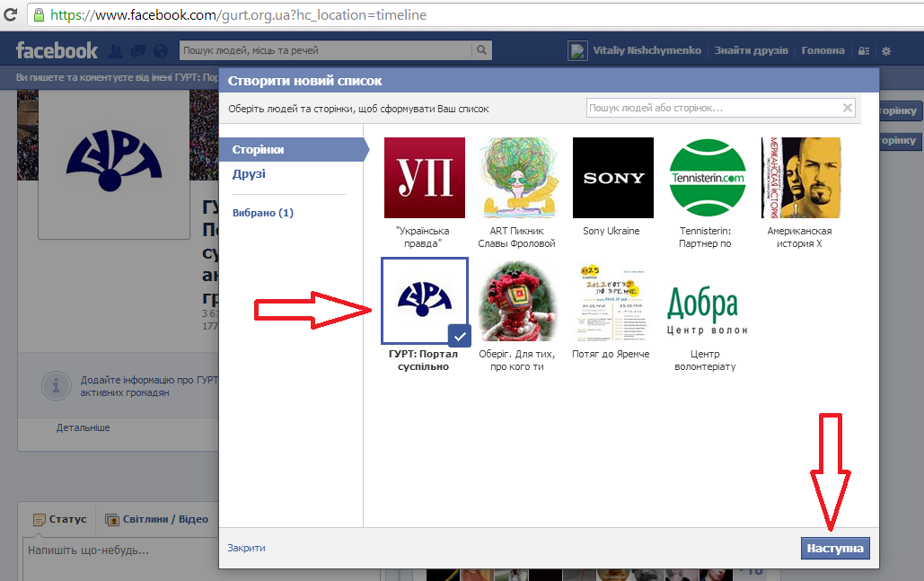Screen dimensions: 924x581
Task: Click the Наступна button
Action: click(835, 548)
